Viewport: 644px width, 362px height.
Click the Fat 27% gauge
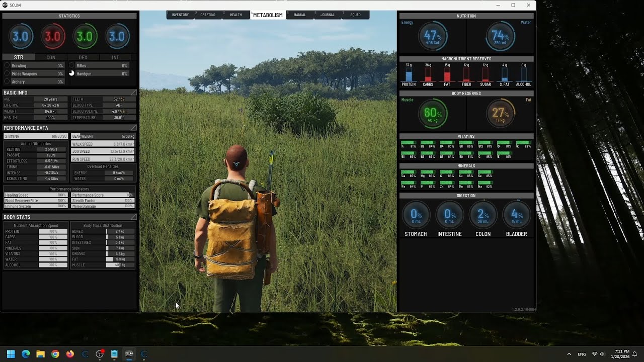click(x=500, y=114)
